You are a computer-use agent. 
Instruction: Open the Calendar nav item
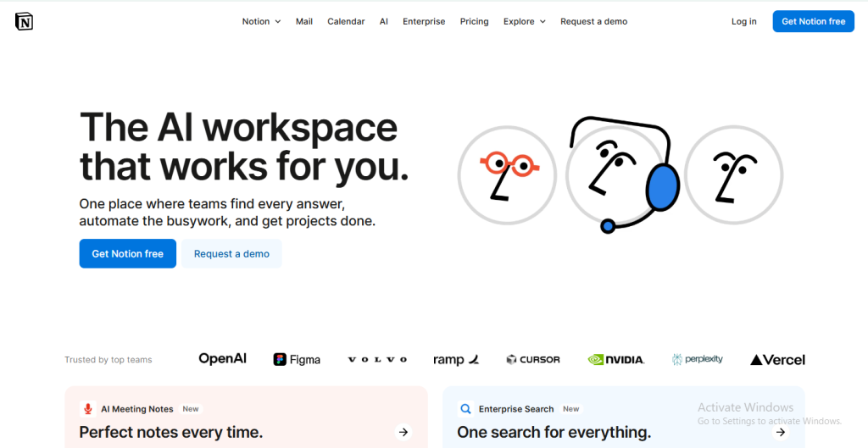[x=346, y=21]
